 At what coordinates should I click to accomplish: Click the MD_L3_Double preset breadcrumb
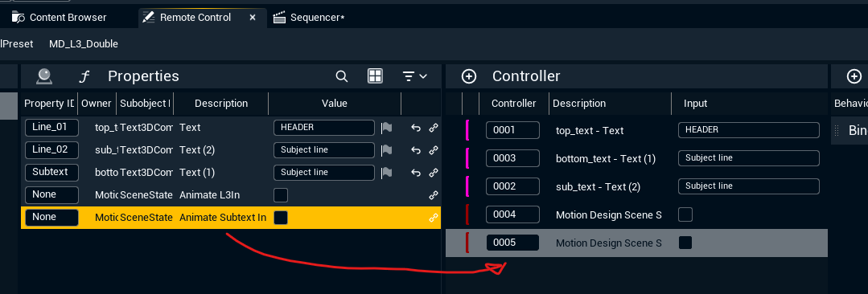click(84, 43)
